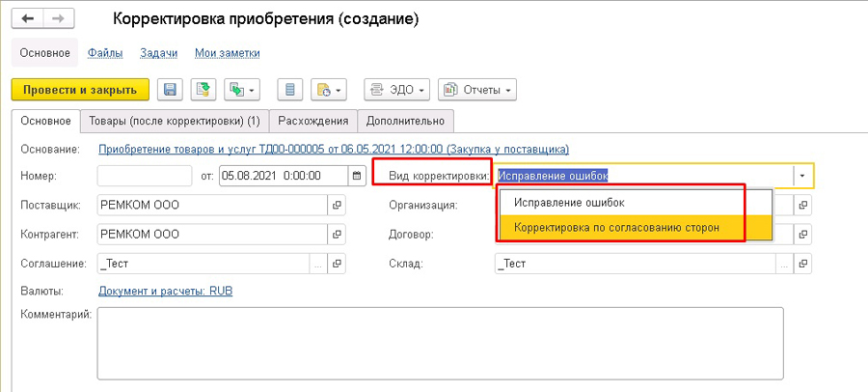Click Склад field with _Тест
Screen dimensions: 868x392
(636, 264)
